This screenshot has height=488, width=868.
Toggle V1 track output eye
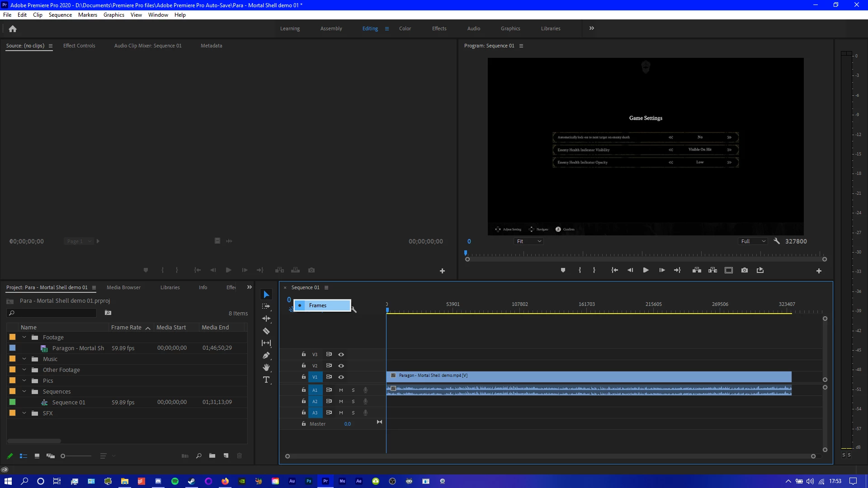click(x=341, y=377)
